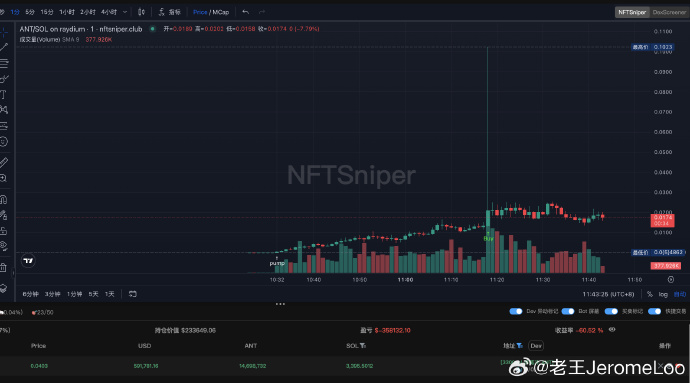Viewport: 690px width, 383px height.
Task: Select the text annotation tool
Action: [4, 94]
